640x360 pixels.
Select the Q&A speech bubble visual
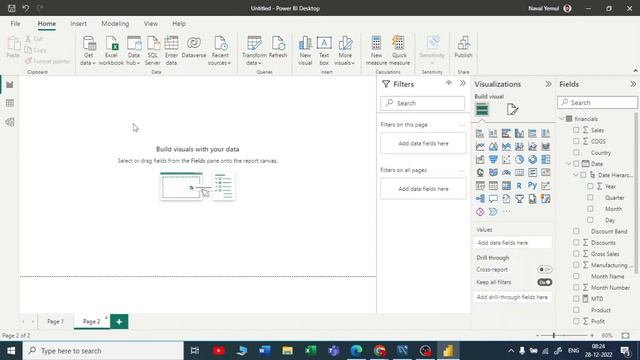click(x=493, y=199)
